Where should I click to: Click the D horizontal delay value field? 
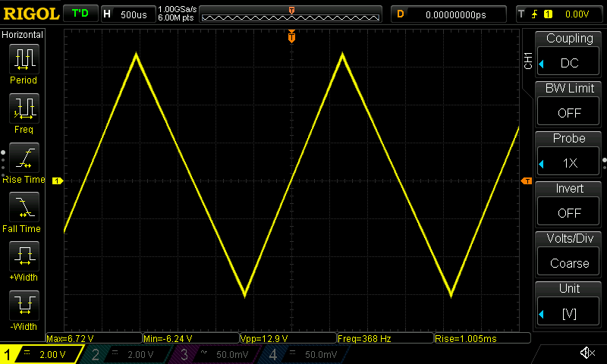point(448,14)
